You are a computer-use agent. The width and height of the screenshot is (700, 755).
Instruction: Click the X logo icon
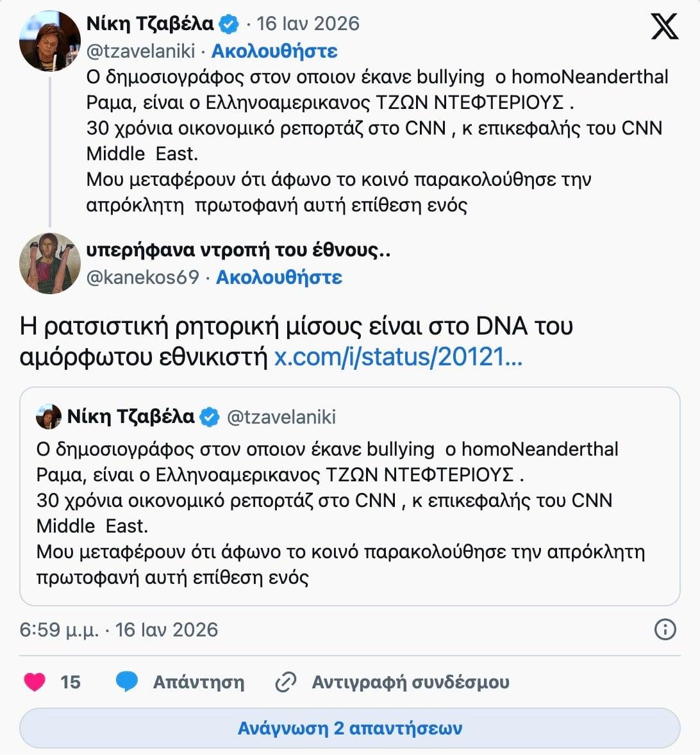664,26
